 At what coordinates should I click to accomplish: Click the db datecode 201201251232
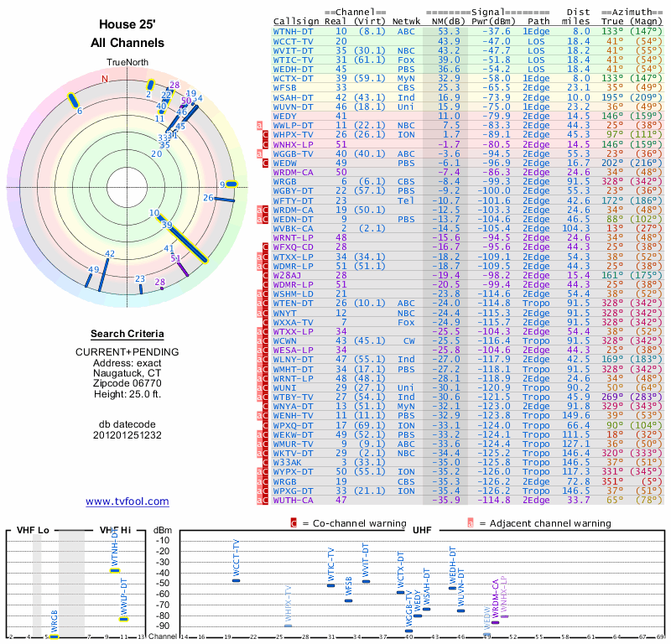click(x=127, y=435)
